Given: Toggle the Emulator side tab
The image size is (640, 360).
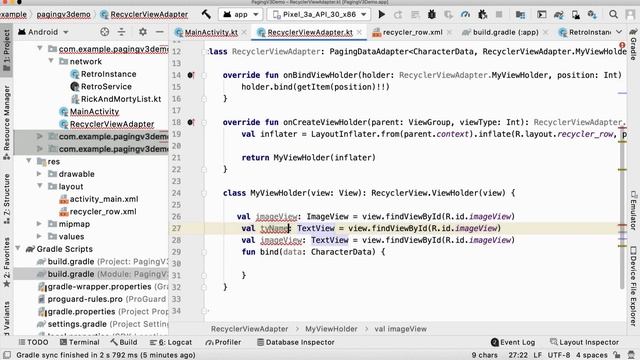Looking at the screenshot, I should point(633,210).
